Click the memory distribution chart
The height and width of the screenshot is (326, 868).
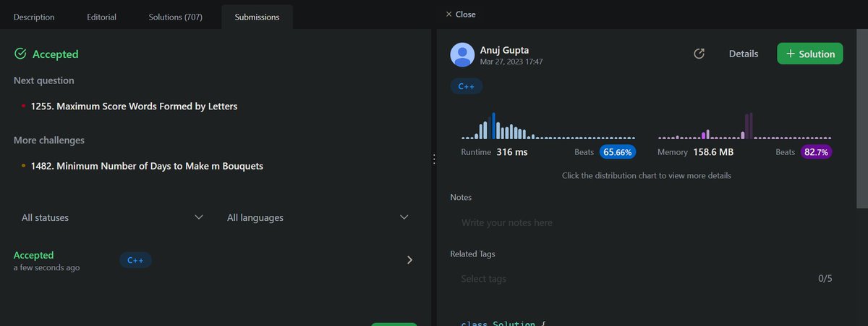744,125
